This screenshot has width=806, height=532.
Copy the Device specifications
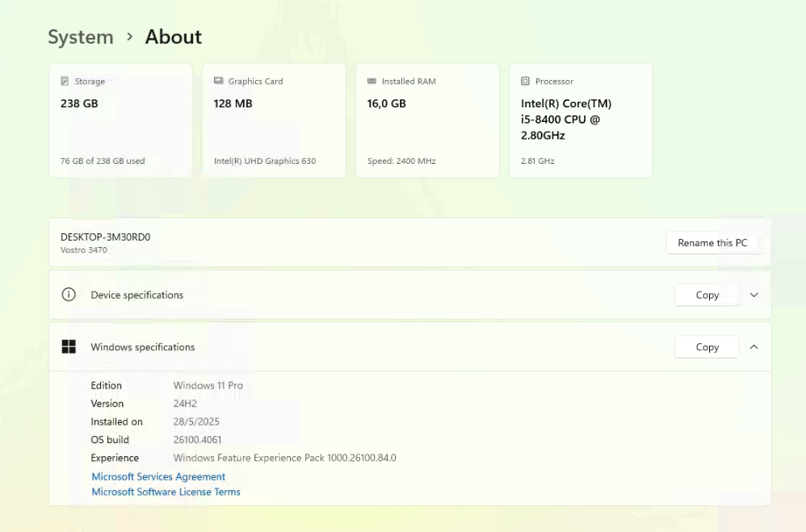pyautogui.click(x=707, y=295)
